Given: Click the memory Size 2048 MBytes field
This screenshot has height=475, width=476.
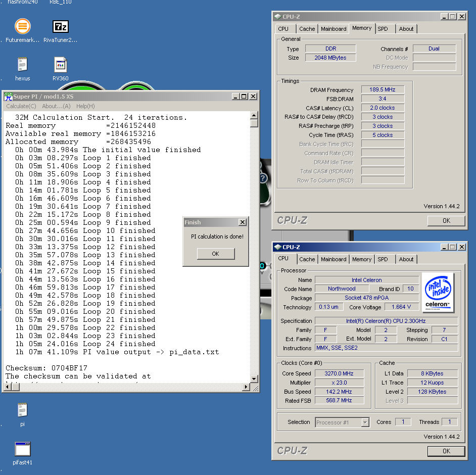Looking at the screenshot, I should tap(330, 58).
